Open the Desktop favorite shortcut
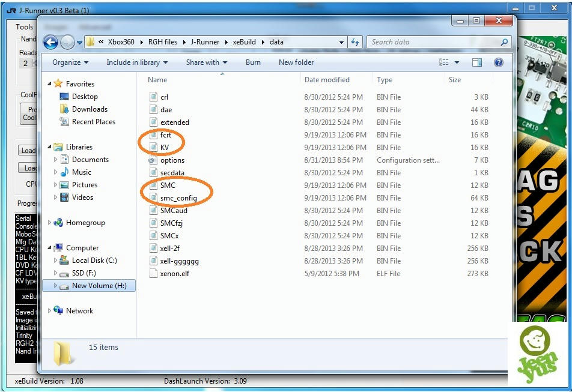This screenshot has width=572, height=392. [85, 97]
